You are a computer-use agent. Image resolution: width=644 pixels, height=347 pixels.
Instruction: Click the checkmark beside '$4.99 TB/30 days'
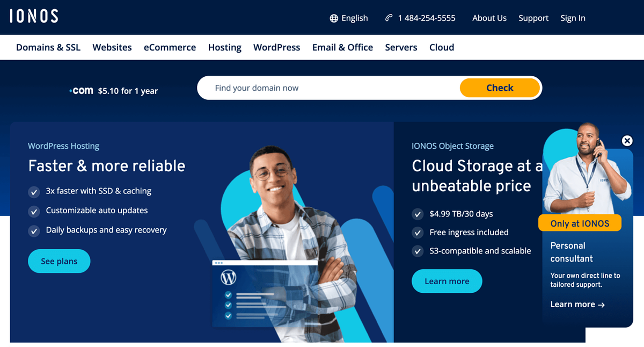coord(418,214)
